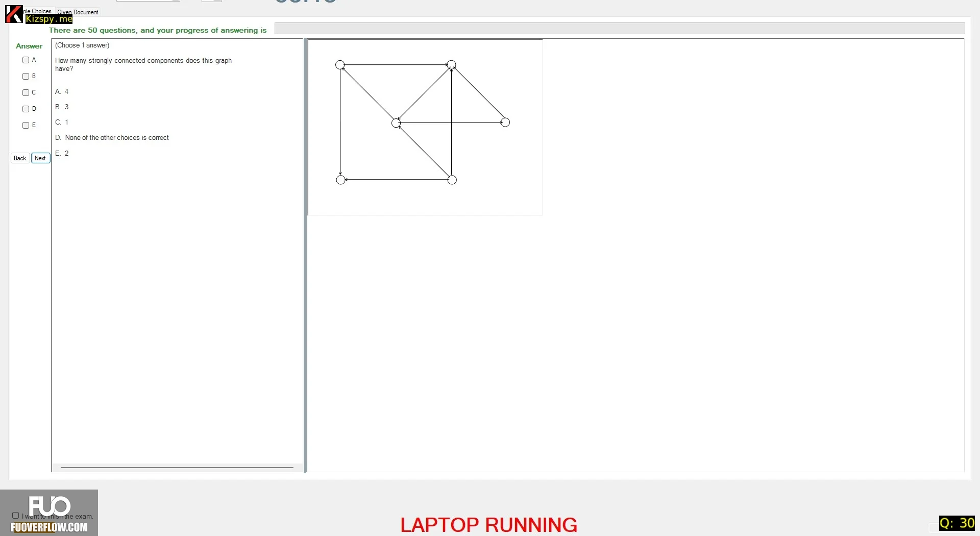Check answer checkbox B
This screenshot has height=536, width=980.
coord(26,77)
